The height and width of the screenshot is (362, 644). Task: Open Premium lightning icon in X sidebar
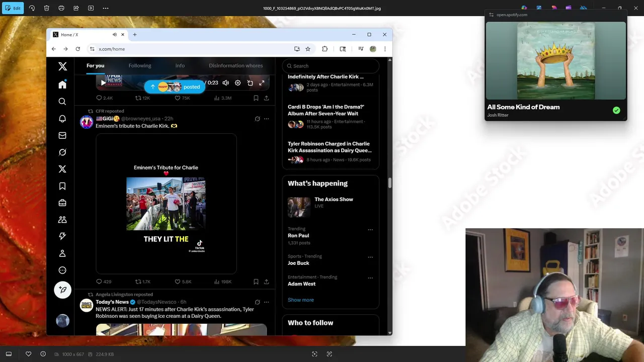pos(62,236)
